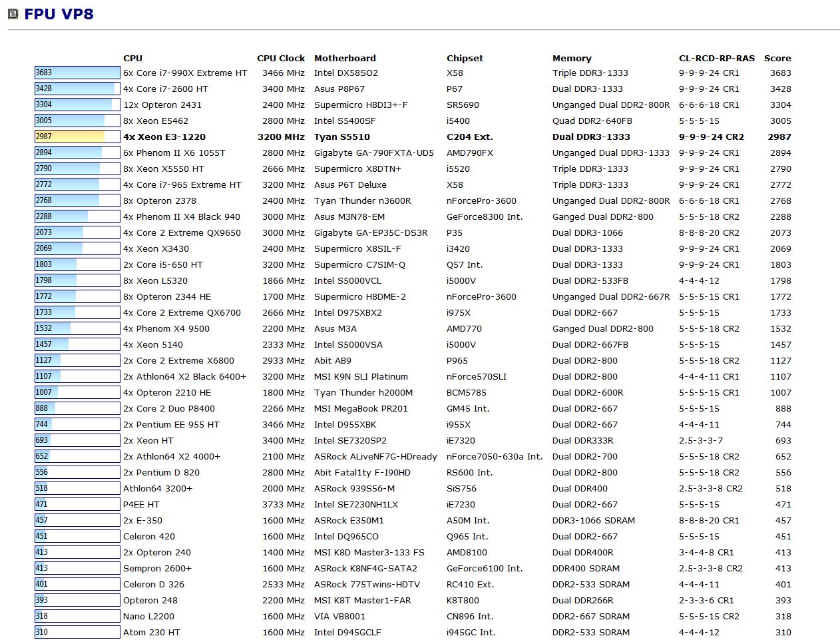Click the AMD790FX chipset cell
This screenshot has height=642, width=840.
tap(470, 153)
